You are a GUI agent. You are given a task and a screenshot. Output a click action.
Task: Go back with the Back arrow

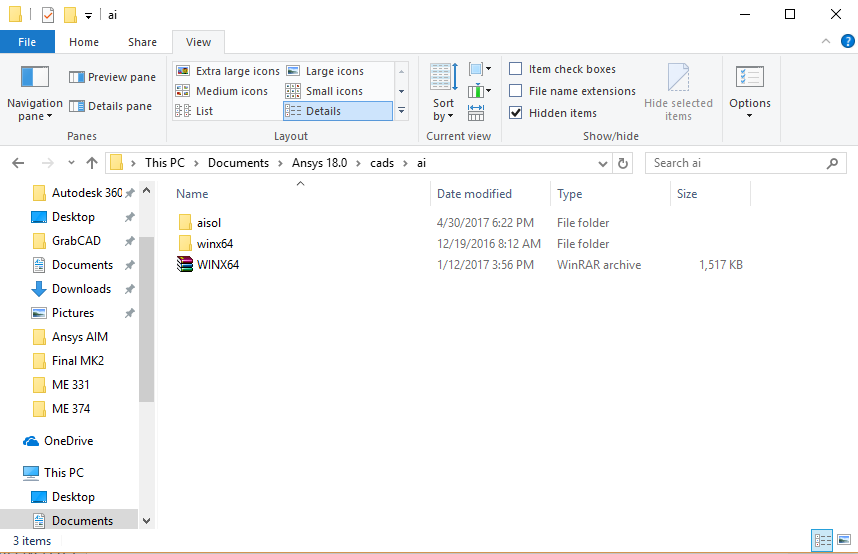(18, 163)
